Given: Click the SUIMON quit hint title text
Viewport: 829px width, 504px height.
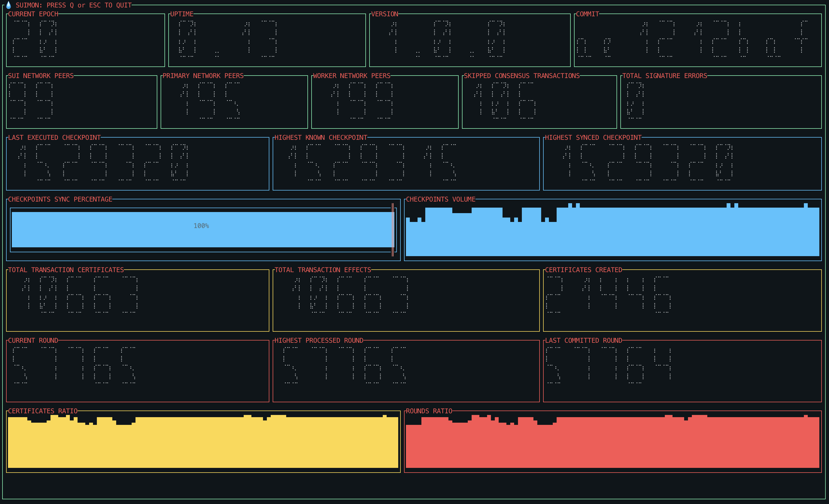Looking at the screenshot, I should pos(73,6).
